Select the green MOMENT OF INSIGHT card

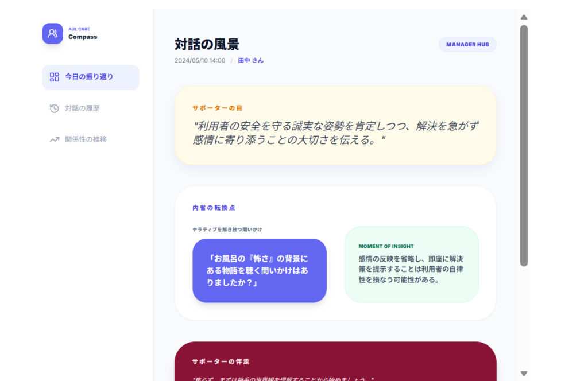tap(411, 264)
